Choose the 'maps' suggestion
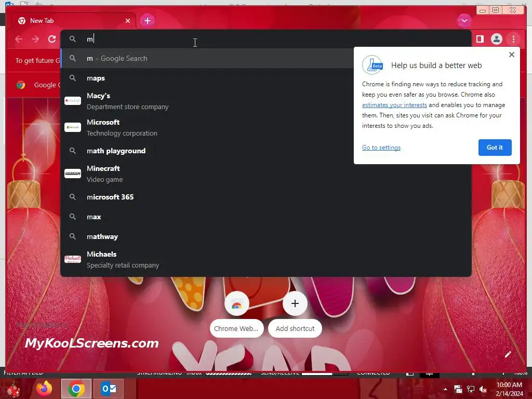The height and width of the screenshot is (399, 532). tap(207, 78)
